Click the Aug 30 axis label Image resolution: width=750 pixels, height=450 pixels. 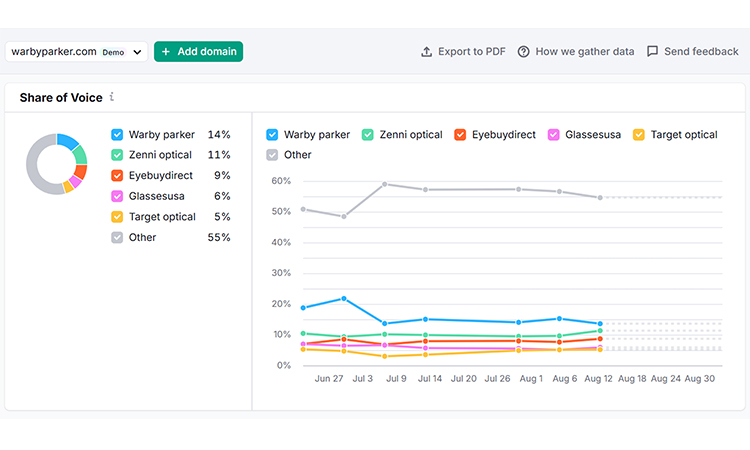click(x=700, y=379)
